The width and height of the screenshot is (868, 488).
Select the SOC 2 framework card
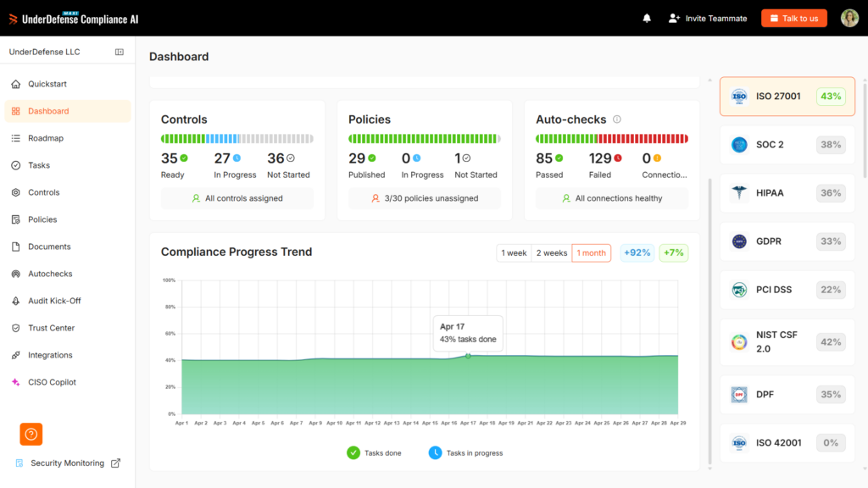coord(787,145)
